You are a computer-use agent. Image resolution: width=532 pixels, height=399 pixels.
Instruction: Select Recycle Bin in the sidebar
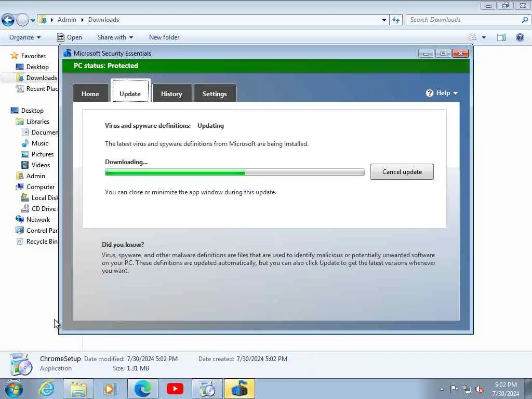[x=37, y=241]
